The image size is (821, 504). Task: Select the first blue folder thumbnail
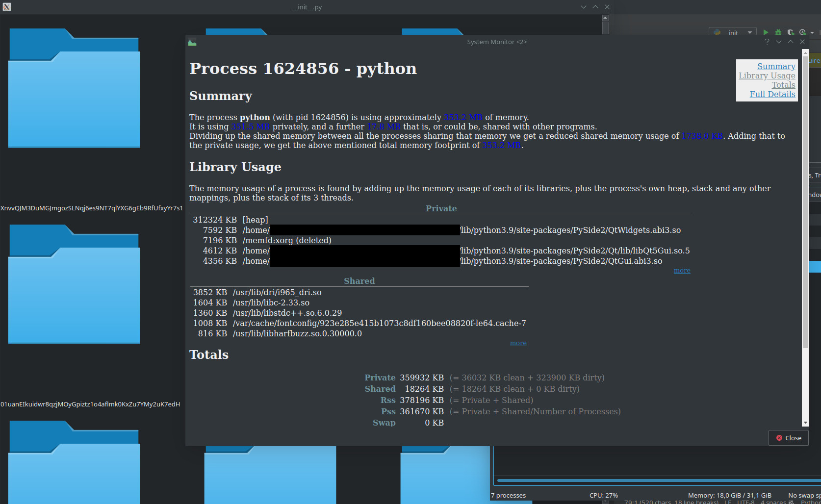(x=74, y=88)
